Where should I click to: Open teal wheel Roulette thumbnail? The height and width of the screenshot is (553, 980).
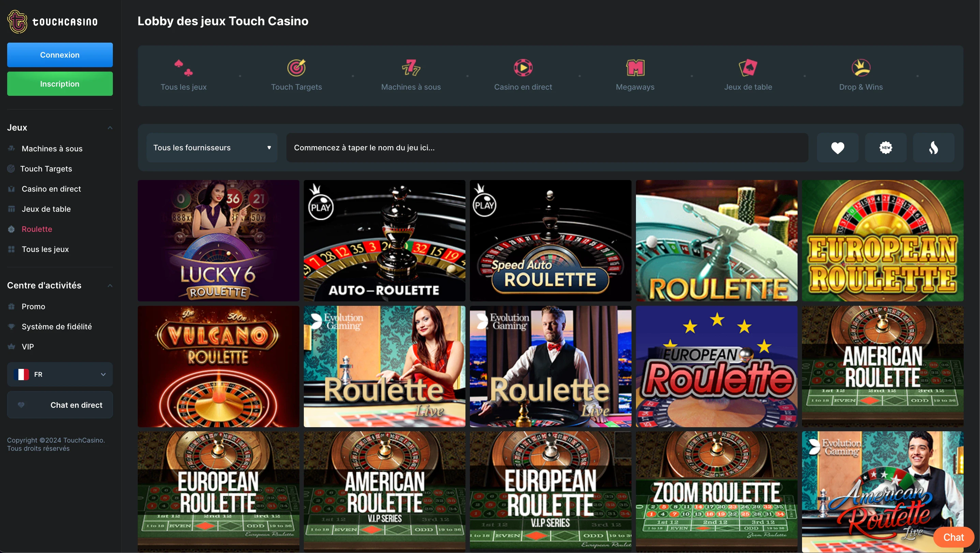click(x=716, y=241)
